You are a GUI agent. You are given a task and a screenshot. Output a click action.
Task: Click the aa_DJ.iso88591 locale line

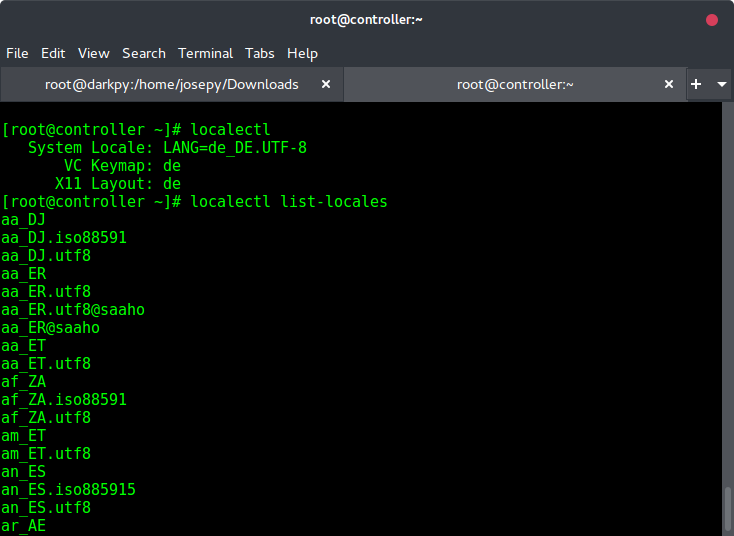(x=64, y=238)
